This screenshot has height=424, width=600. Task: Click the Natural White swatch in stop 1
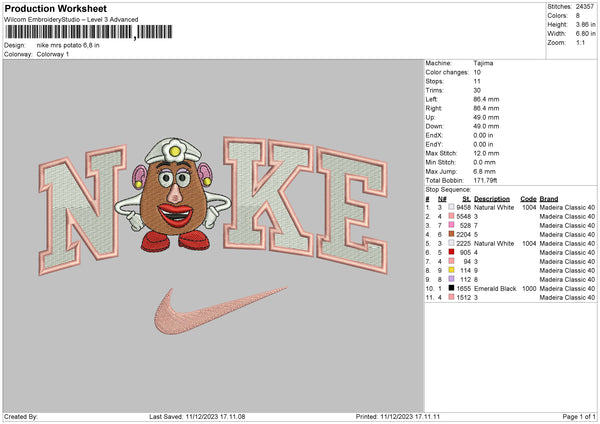point(452,207)
